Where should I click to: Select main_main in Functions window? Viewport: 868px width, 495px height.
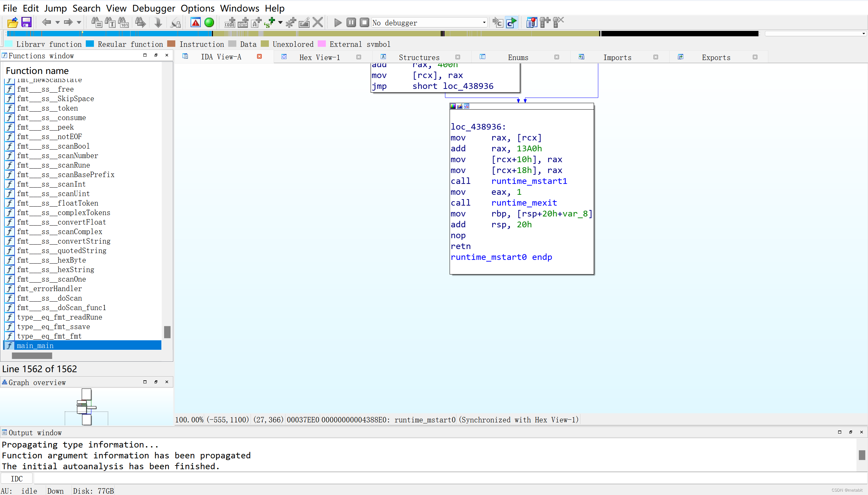[82, 345]
